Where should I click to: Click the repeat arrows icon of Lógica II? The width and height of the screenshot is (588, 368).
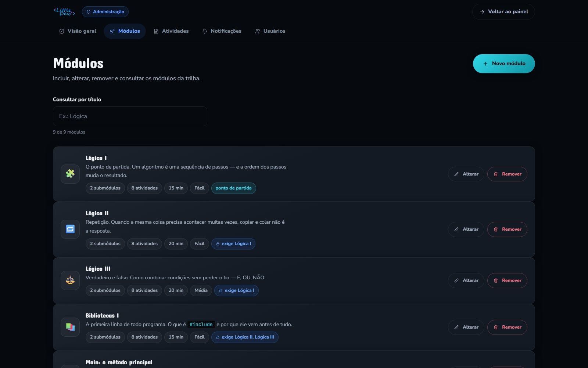(x=70, y=229)
